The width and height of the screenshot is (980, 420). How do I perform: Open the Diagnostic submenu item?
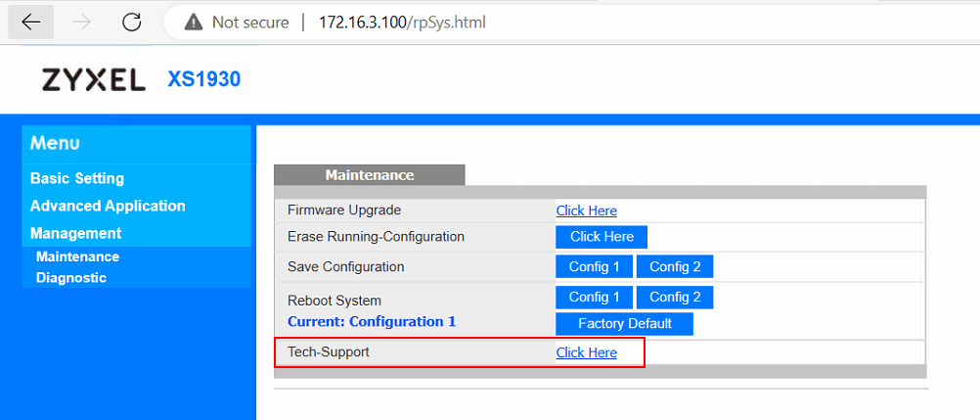coord(71,277)
